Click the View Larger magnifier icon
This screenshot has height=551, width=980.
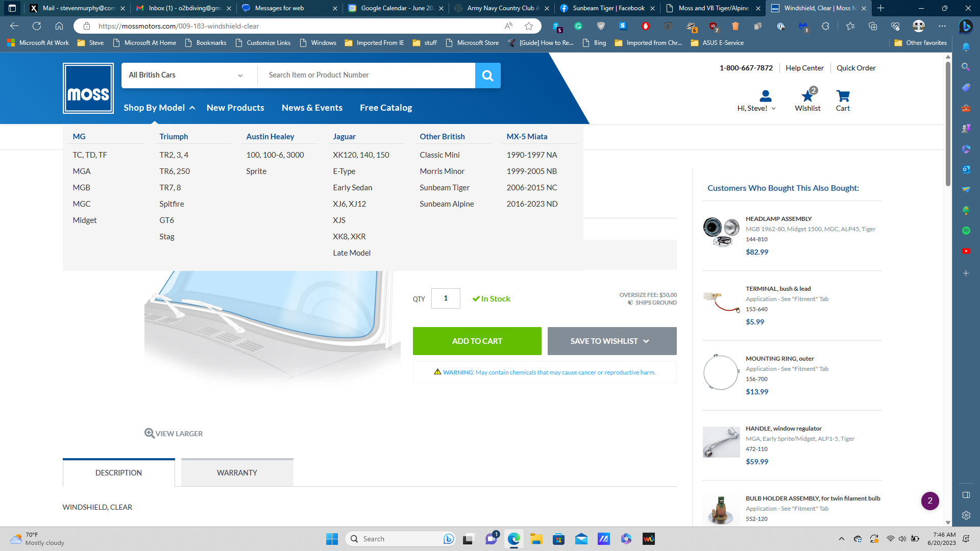point(150,433)
